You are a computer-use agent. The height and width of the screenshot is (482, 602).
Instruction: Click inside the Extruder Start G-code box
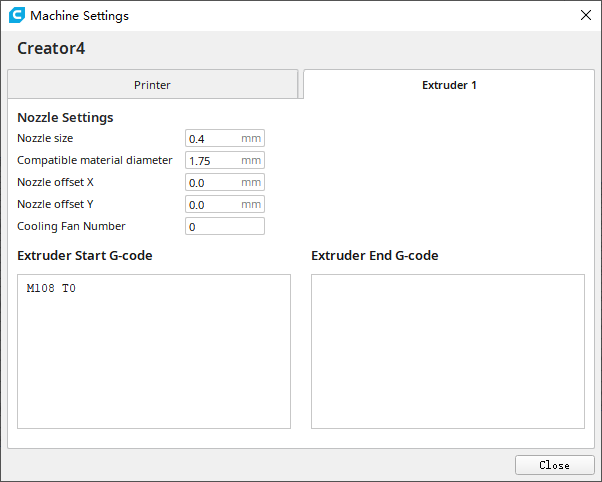[x=154, y=351]
